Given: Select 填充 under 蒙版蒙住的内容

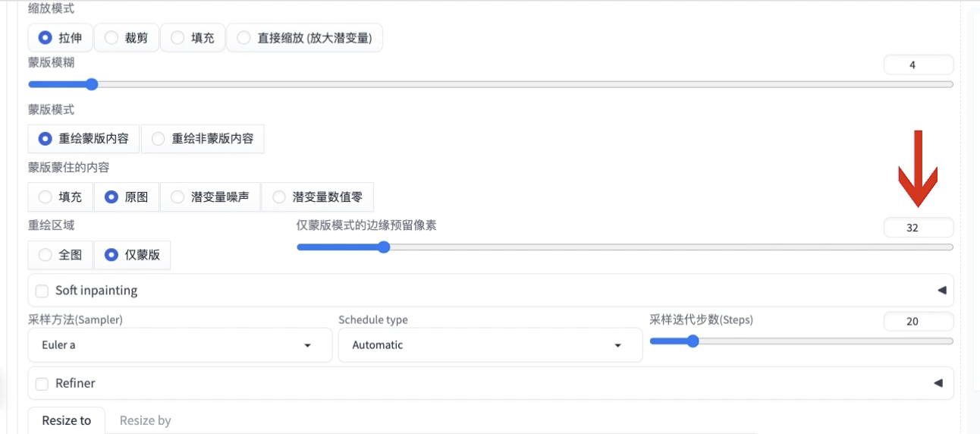Looking at the screenshot, I should point(61,197).
